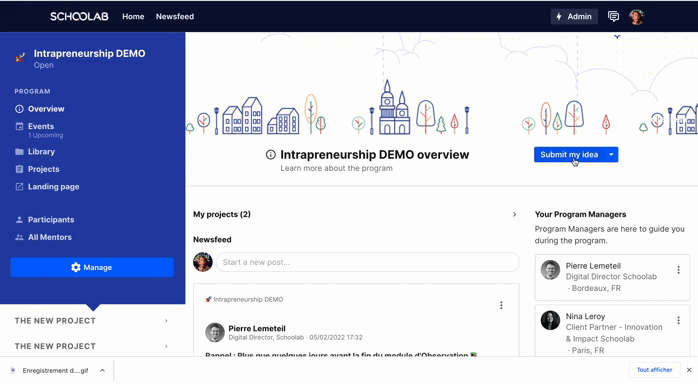
Task: Open All Mentors in sidebar
Action: click(x=50, y=237)
